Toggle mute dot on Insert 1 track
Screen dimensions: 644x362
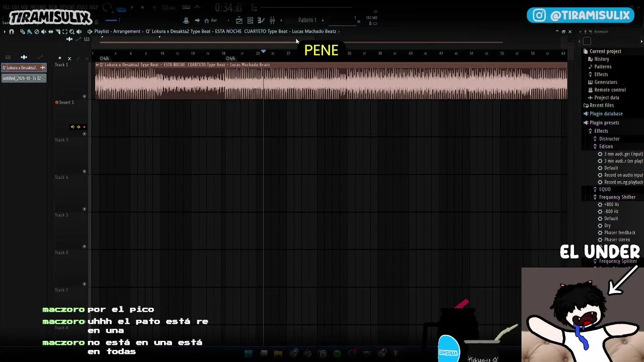84,134
